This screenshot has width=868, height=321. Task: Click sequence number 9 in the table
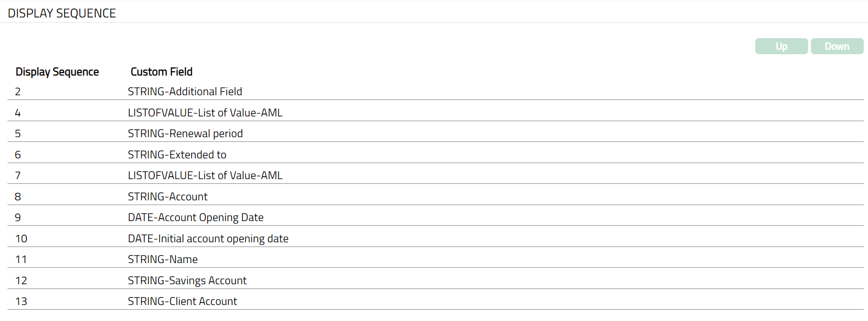pos(18,217)
